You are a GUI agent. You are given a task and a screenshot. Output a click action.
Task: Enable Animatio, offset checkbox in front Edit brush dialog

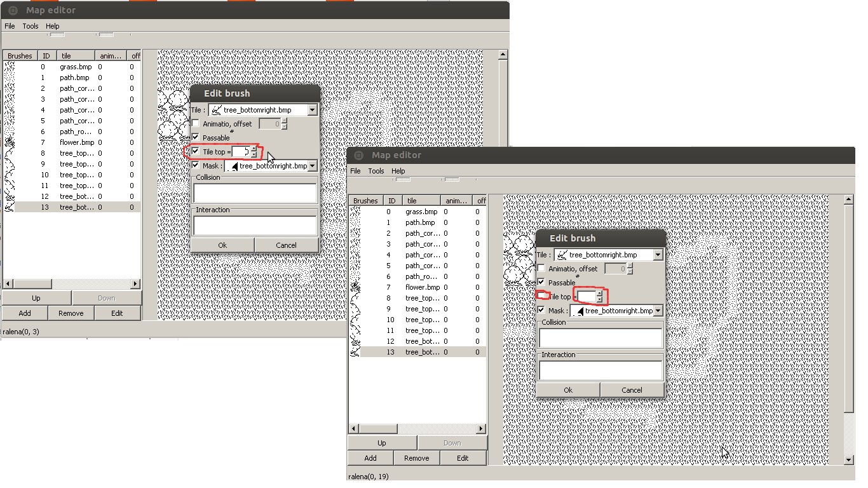pyautogui.click(x=541, y=269)
